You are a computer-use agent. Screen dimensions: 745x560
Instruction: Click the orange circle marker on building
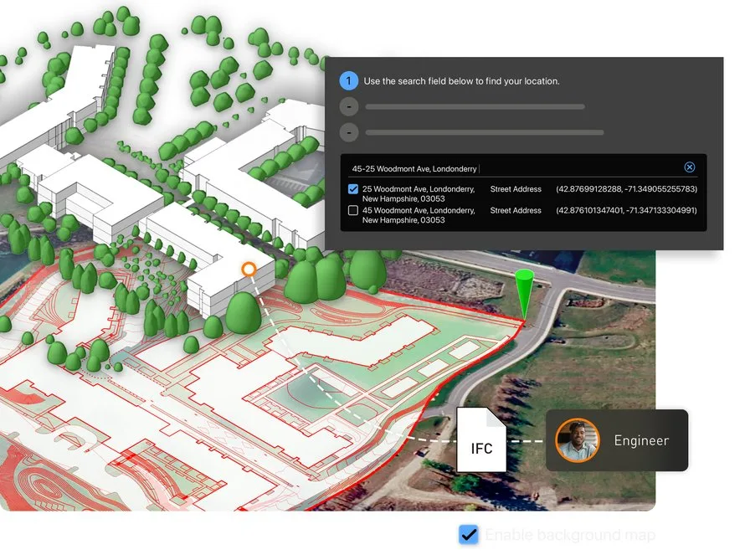click(249, 270)
